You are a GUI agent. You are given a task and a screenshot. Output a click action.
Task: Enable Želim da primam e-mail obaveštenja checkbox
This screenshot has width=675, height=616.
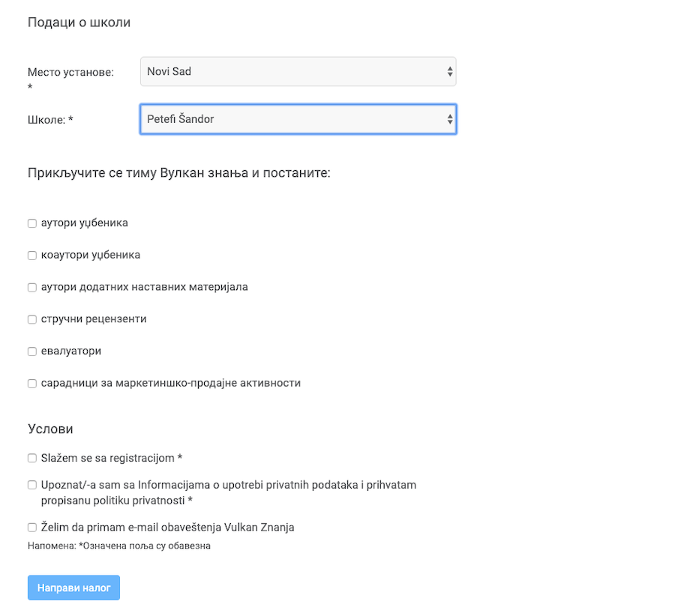(31, 528)
